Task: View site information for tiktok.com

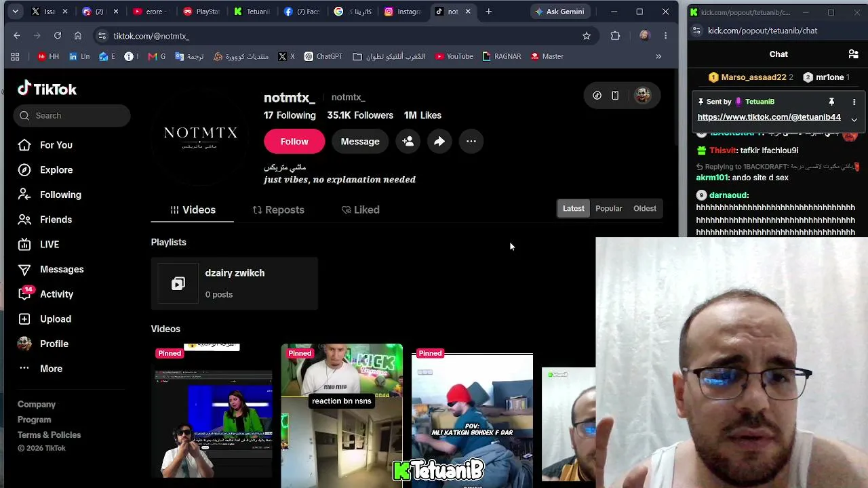Action: pyautogui.click(x=101, y=36)
